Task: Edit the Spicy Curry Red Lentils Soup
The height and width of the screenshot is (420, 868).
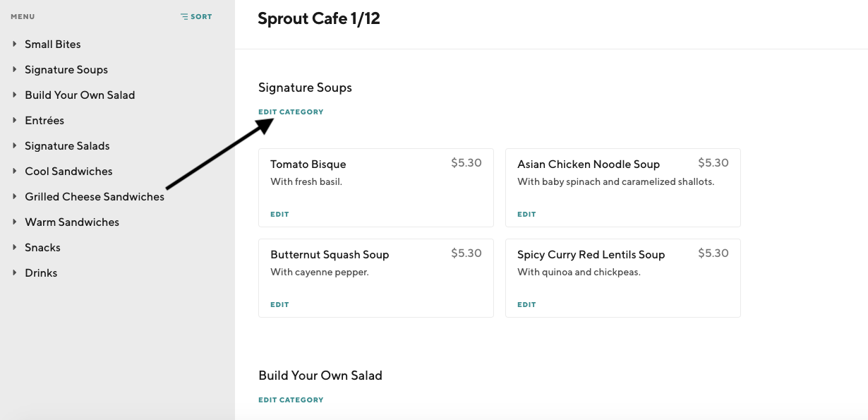Action: coord(526,305)
